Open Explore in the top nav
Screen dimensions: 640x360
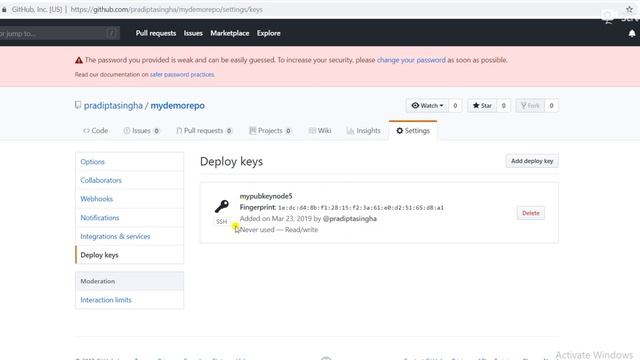[269, 33]
